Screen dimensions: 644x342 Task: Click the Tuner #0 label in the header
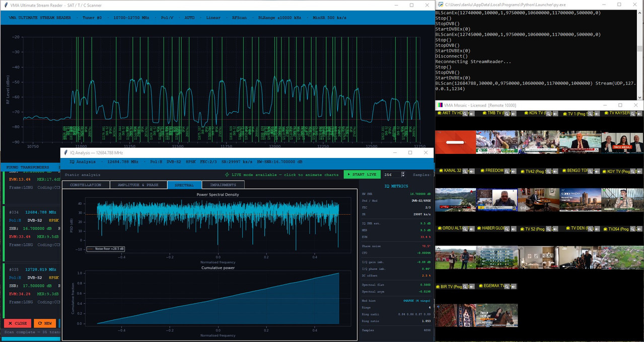pyautogui.click(x=92, y=18)
